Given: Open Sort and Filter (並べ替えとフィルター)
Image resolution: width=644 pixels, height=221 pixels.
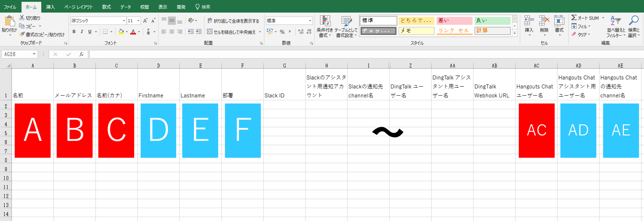Looking at the screenshot, I should 616,27.
